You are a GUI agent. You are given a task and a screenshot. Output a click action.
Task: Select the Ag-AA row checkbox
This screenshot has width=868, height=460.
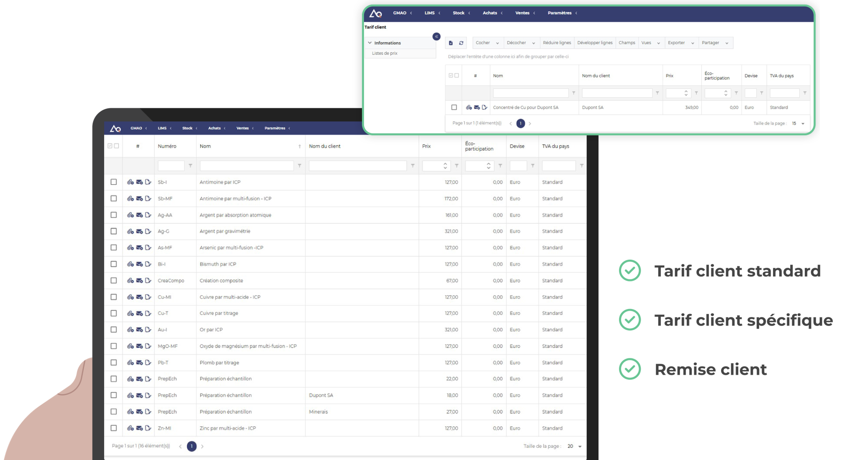point(114,215)
